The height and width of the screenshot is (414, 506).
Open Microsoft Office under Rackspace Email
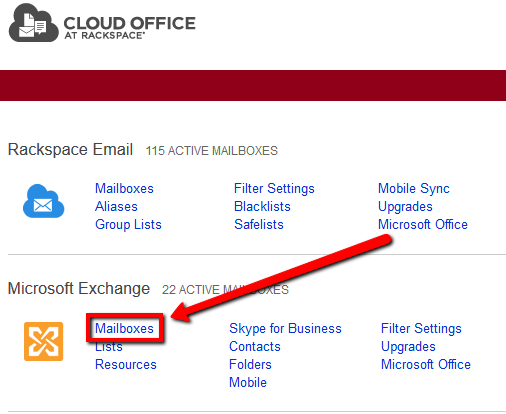click(x=423, y=224)
